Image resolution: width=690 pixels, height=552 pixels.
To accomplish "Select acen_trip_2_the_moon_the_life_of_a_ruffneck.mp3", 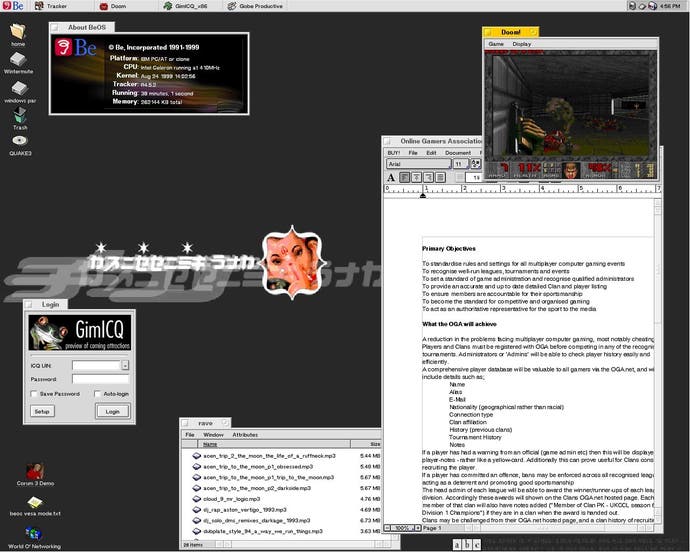I will point(269,456).
